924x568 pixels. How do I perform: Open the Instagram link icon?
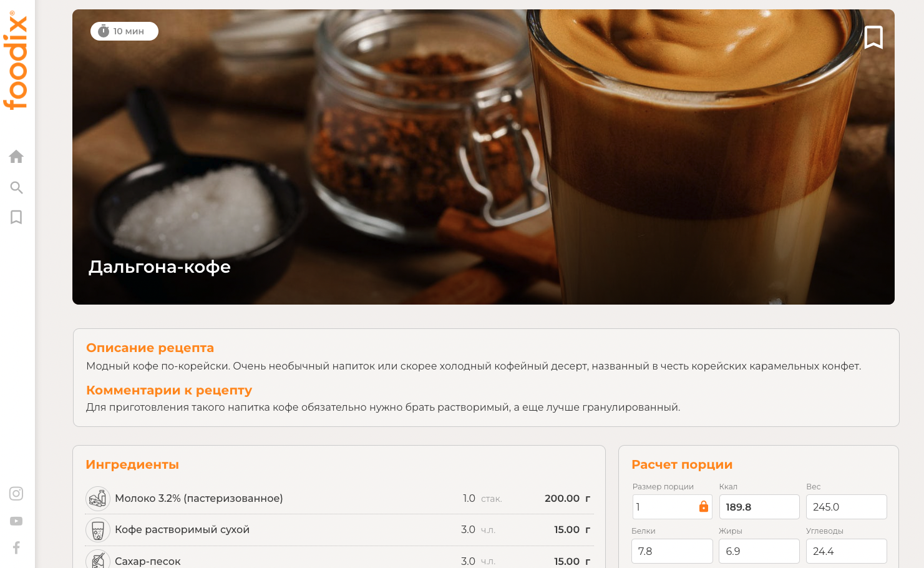16,494
